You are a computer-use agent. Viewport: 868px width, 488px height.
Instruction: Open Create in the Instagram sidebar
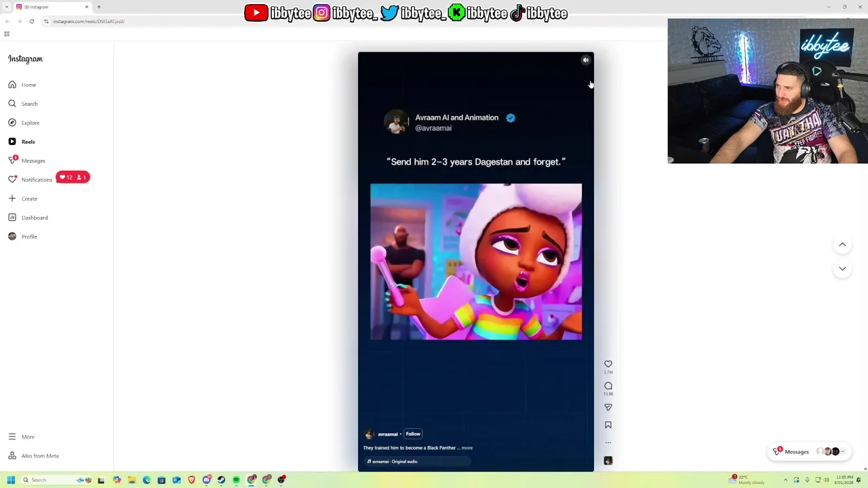(22, 199)
